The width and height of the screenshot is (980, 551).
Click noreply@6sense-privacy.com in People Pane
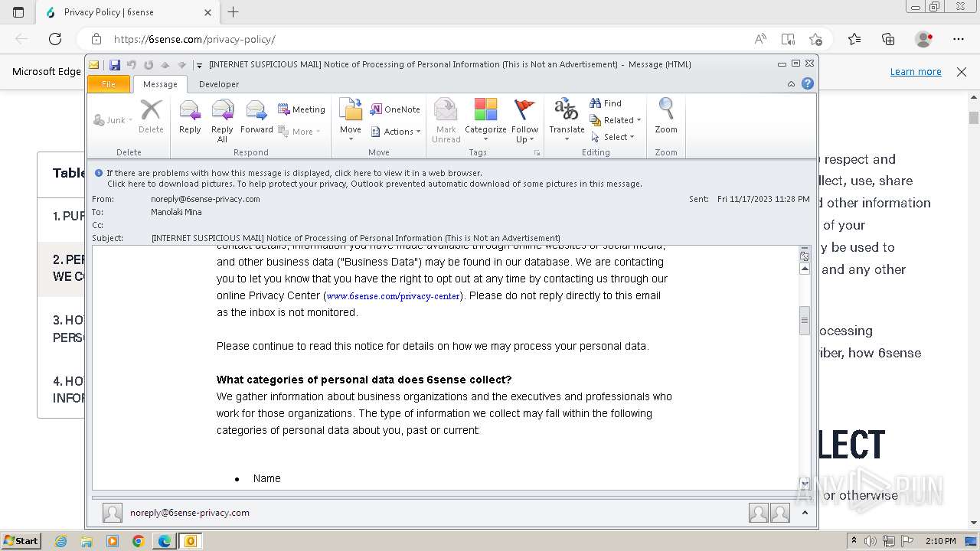pyautogui.click(x=190, y=513)
